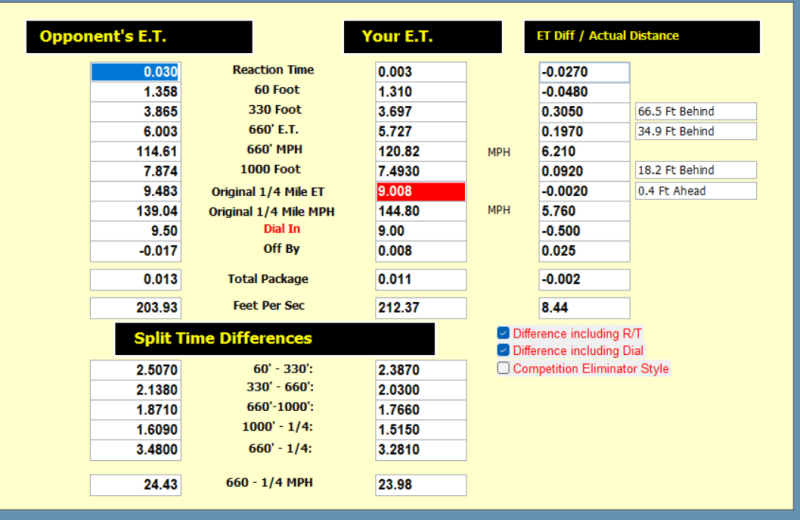Click your 60'-330' split field 2.3870
Viewport: 800px width, 520px height.
tap(421, 370)
